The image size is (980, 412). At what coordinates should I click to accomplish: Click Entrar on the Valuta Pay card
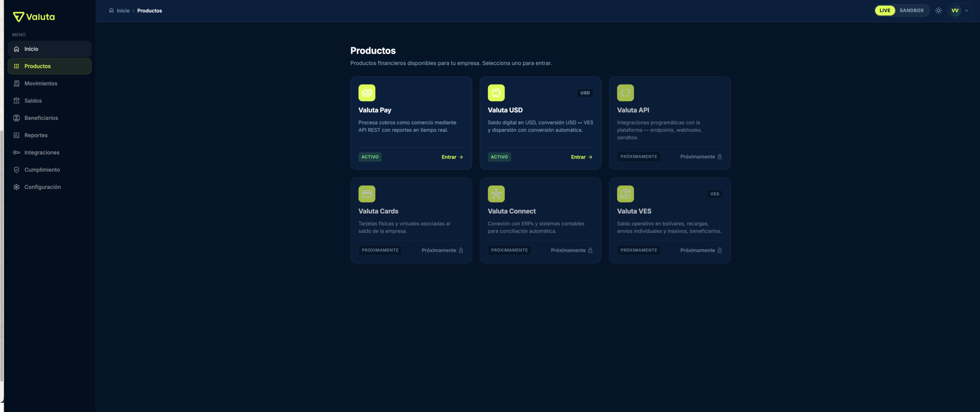(x=452, y=157)
